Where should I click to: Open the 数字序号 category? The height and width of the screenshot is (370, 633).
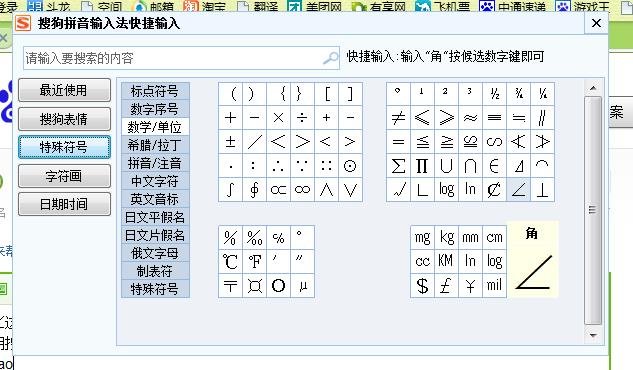155,109
